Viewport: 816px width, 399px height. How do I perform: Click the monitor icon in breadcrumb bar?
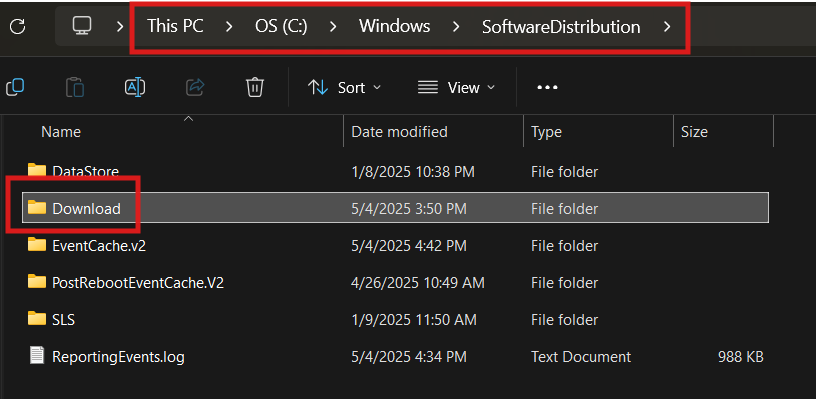coord(82,25)
